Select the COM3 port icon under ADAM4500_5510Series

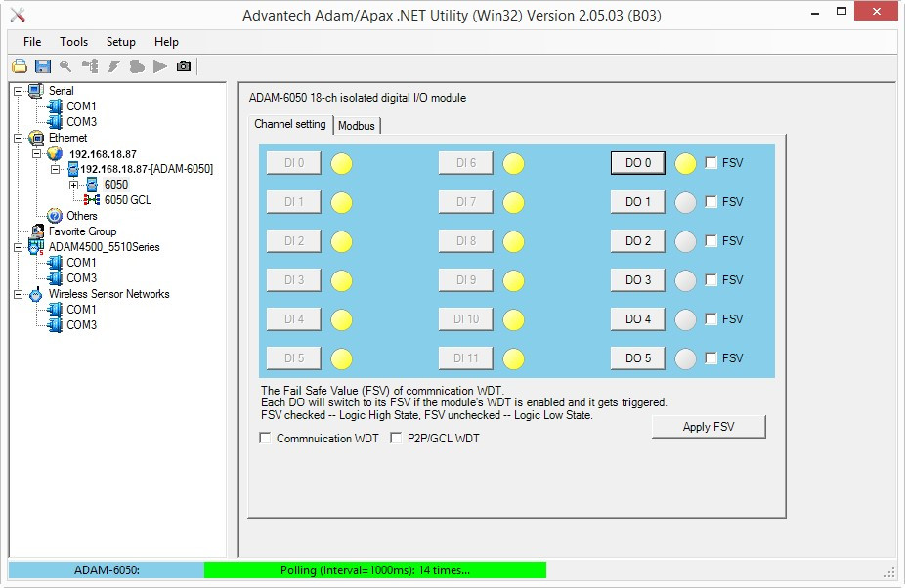coord(55,278)
